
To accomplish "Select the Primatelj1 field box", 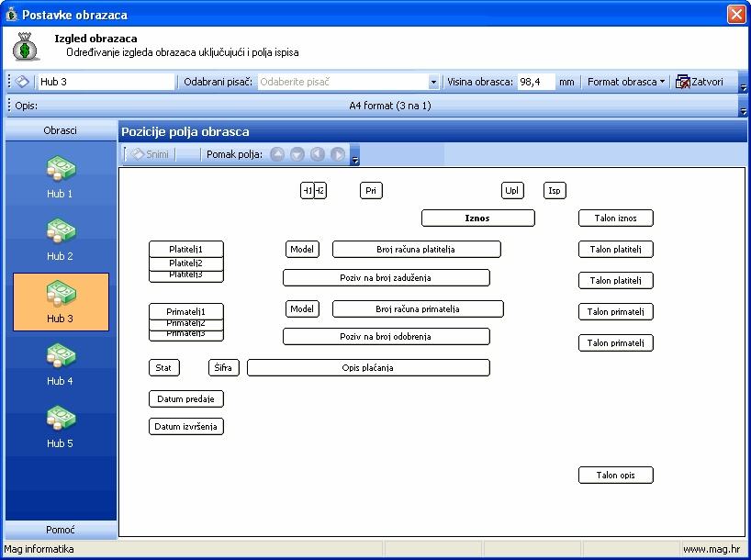I will click(x=186, y=311).
